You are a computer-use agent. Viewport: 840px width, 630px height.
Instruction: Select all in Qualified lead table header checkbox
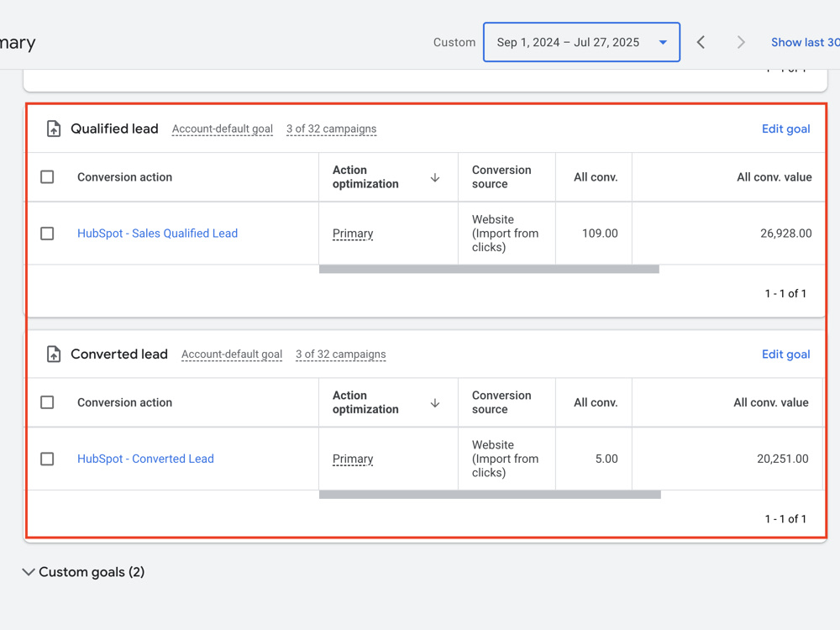tap(47, 176)
